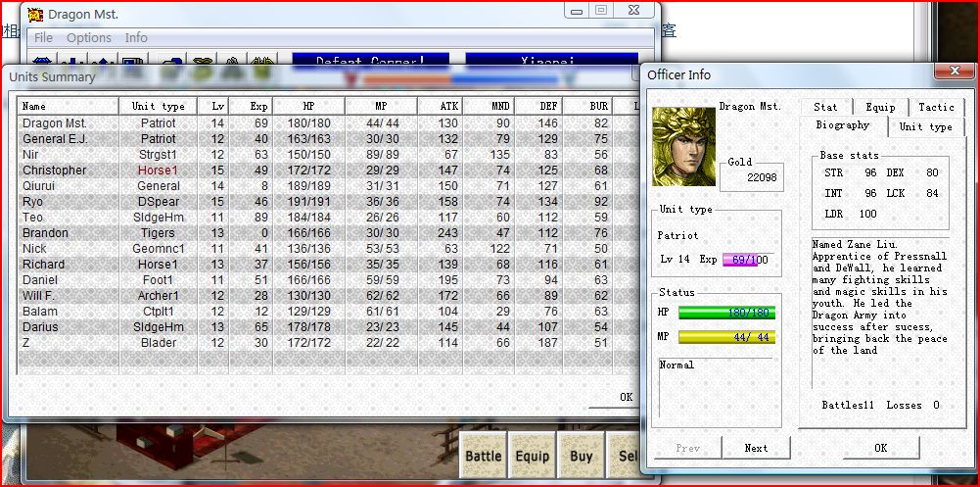Open the Info menu

[x=136, y=37]
